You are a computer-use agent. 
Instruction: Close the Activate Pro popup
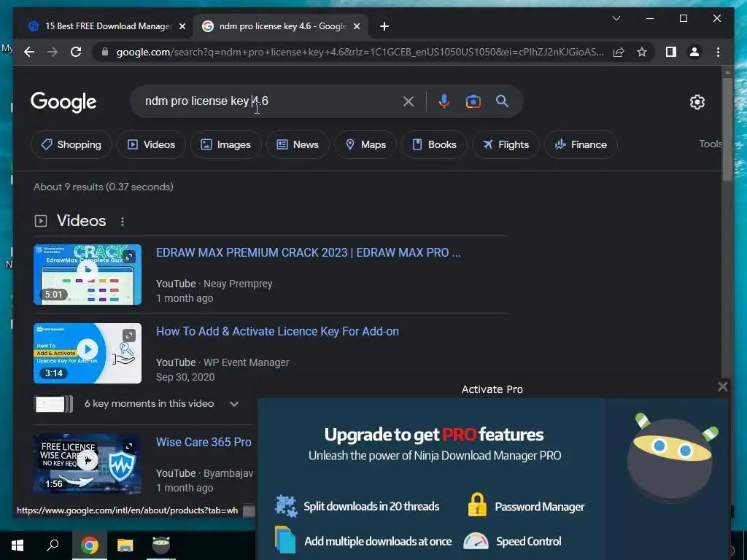(x=723, y=386)
